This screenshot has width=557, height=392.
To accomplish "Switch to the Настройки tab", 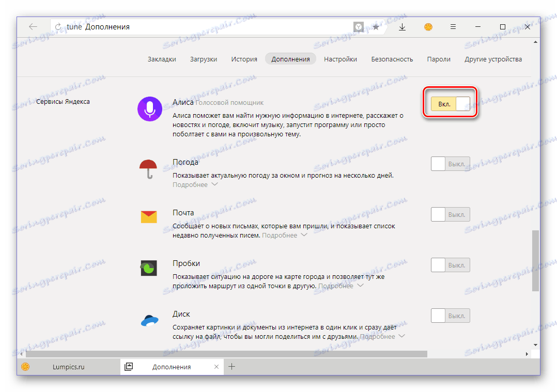I will [341, 59].
